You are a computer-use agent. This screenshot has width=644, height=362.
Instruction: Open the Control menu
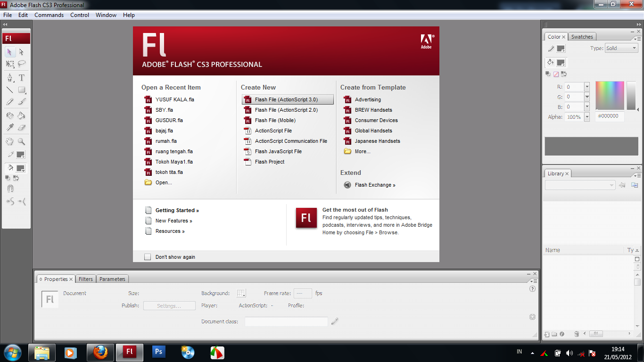[80, 15]
